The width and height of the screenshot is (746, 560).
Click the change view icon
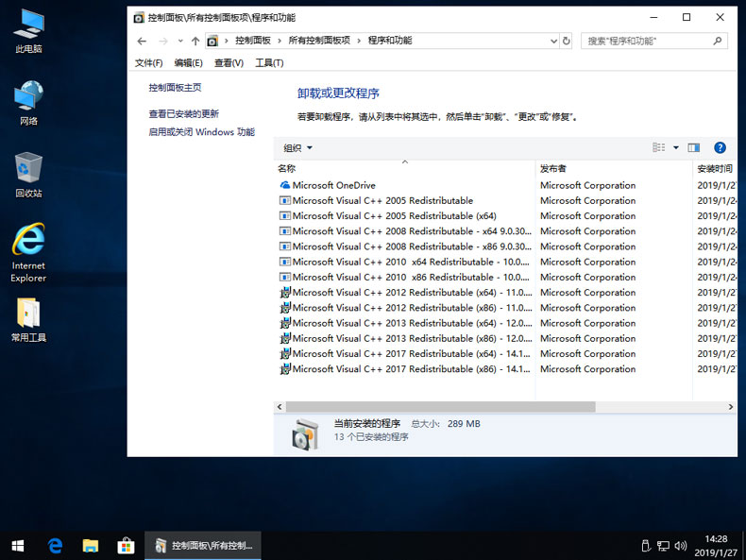click(x=659, y=147)
